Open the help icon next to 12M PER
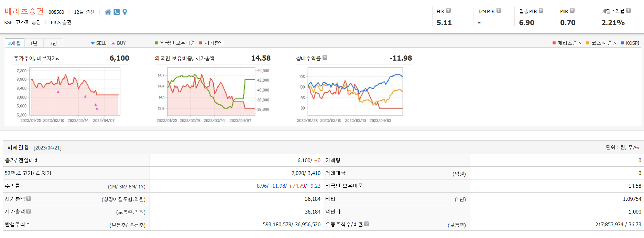This screenshot has height=238, width=644. point(499,11)
